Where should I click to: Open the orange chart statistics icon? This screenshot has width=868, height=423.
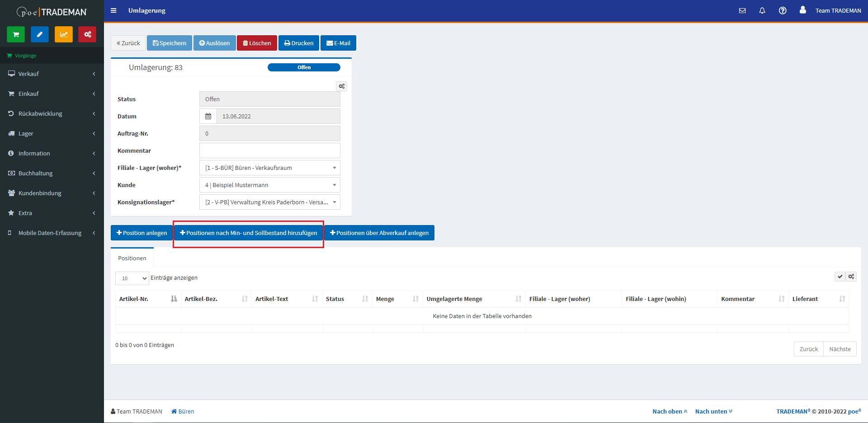pos(64,34)
